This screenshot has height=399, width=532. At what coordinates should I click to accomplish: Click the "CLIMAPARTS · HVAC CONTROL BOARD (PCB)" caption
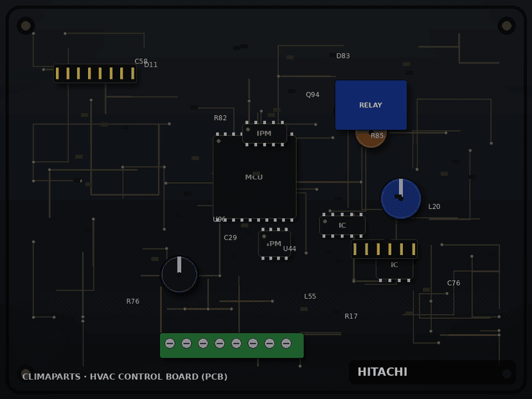click(x=125, y=377)
